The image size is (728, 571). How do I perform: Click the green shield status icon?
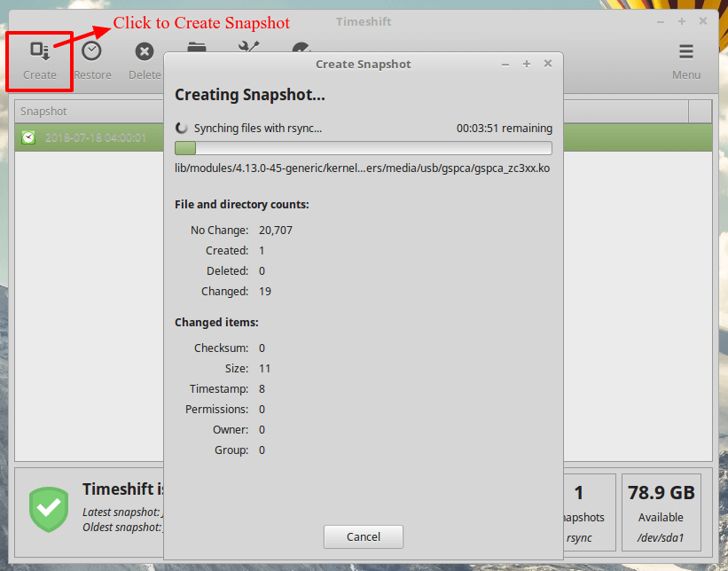pyautogui.click(x=49, y=509)
